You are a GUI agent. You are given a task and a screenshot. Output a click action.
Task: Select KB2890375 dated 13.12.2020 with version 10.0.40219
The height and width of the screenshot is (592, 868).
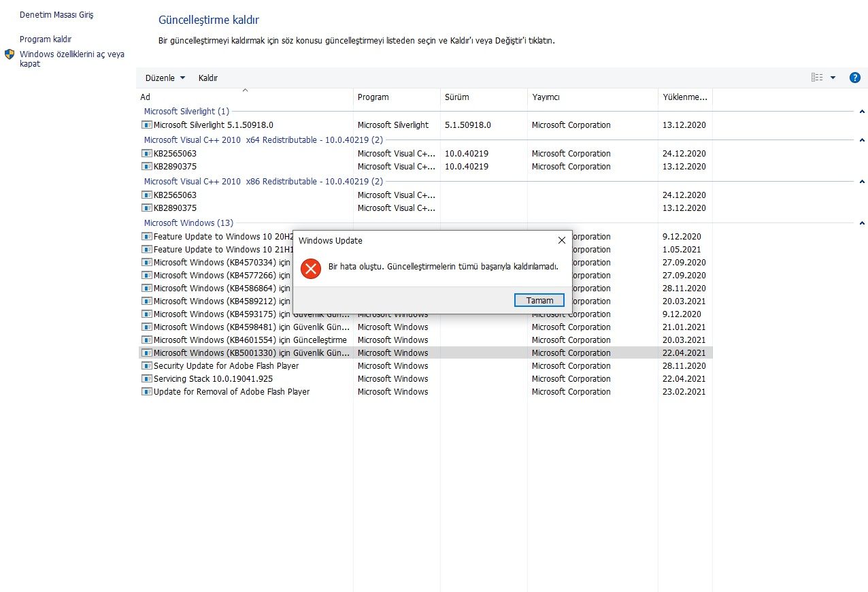tap(426, 167)
